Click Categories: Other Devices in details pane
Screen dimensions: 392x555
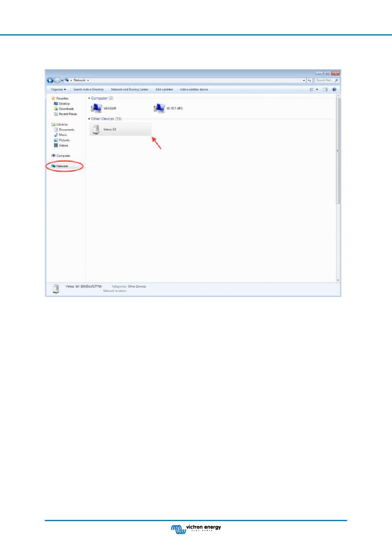tap(129, 287)
